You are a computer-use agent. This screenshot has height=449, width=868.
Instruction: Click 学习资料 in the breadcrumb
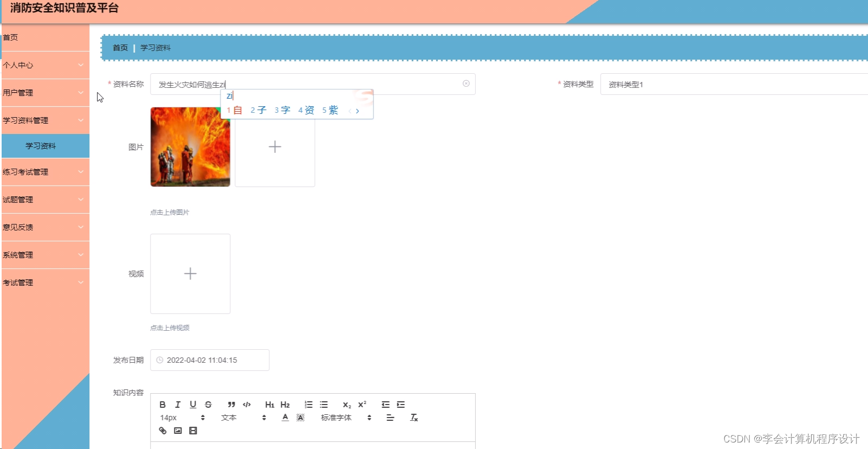coord(156,48)
